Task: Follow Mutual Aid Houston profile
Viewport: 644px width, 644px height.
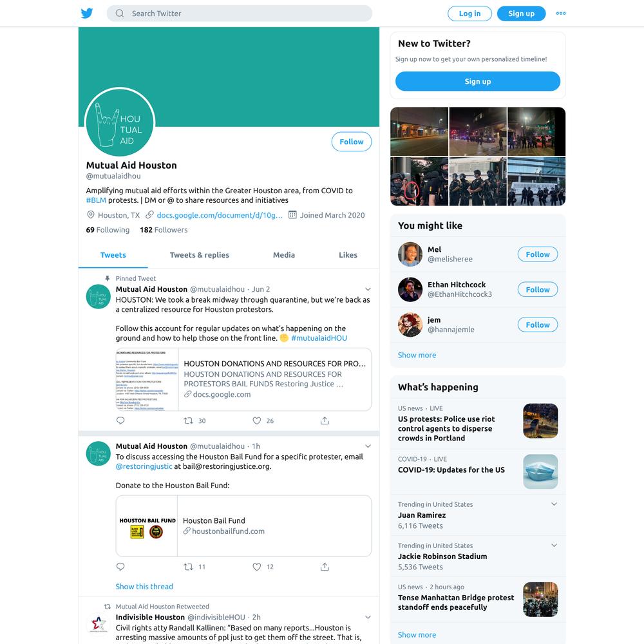Action: (352, 142)
